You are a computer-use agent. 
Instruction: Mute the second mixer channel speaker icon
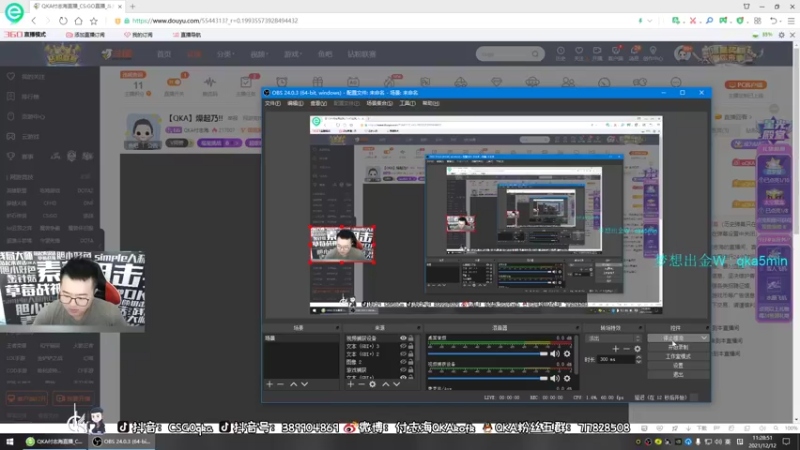(555, 378)
